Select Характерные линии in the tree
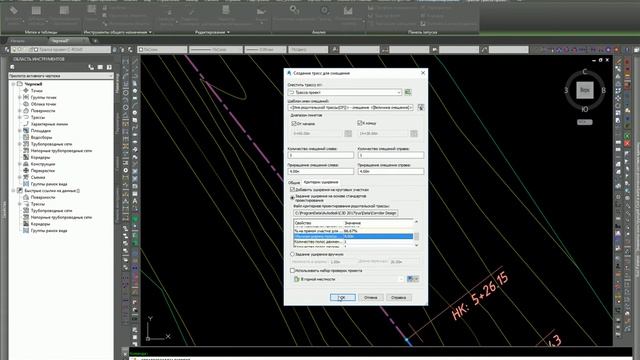 click(49, 124)
